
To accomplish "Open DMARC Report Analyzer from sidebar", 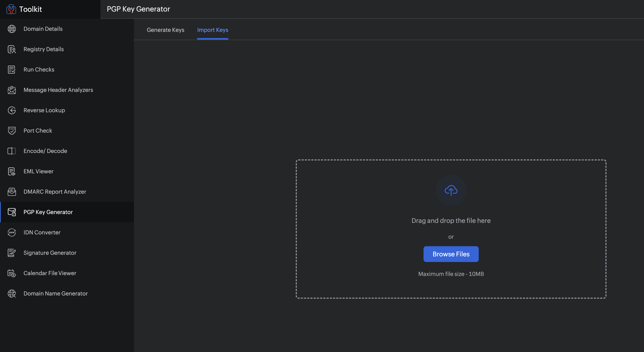I will (55, 192).
